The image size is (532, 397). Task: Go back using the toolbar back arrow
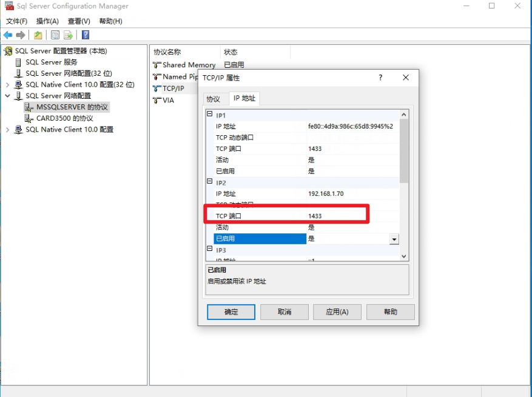point(8,35)
